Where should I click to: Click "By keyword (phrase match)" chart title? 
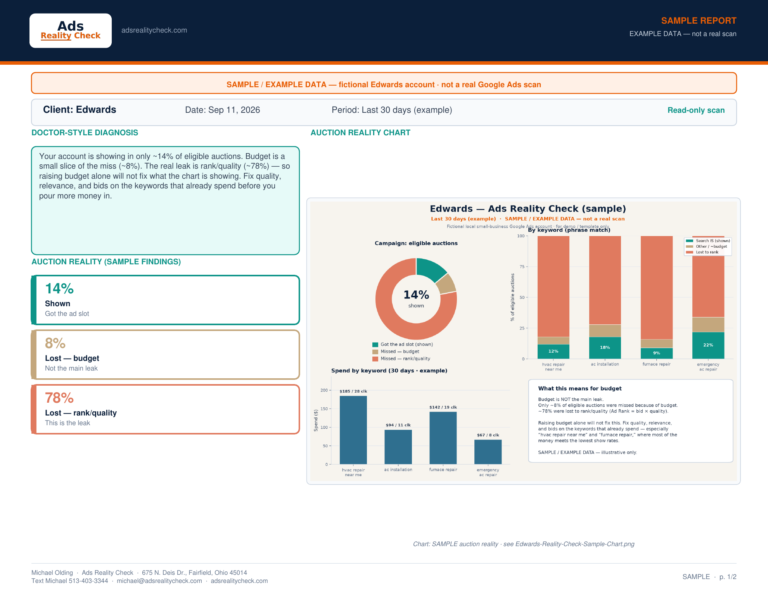tap(569, 230)
